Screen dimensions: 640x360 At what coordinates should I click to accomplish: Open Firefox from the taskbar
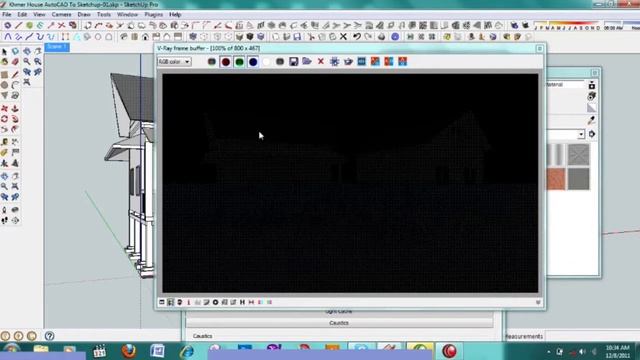(129, 351)
